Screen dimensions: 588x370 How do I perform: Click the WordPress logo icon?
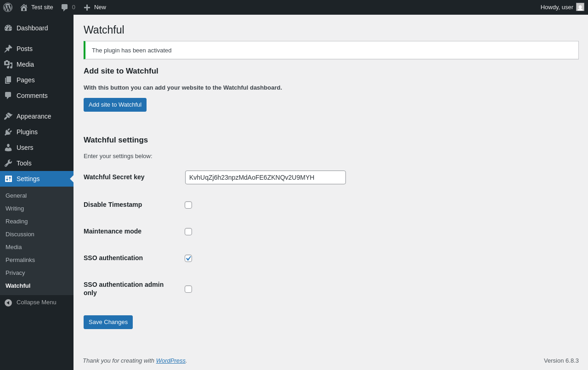pos(8,7)
